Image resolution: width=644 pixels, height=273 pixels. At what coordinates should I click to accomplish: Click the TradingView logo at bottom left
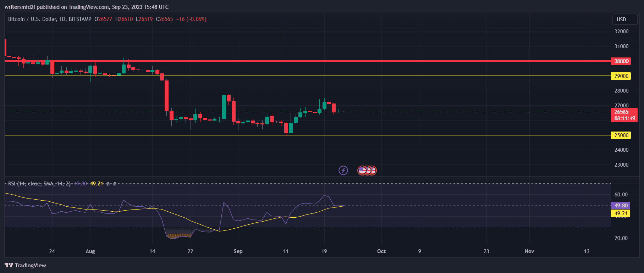[25, 265]
